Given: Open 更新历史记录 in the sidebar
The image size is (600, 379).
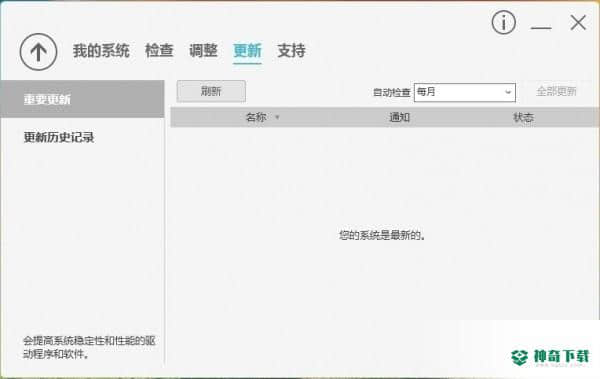Looking at the screenshot, I should click(x=59, y=137).
